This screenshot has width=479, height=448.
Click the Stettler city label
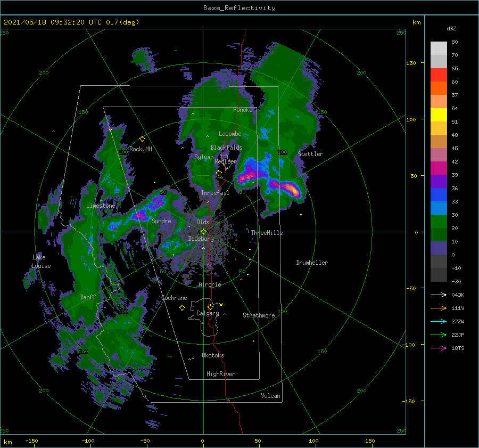[310, 154]
